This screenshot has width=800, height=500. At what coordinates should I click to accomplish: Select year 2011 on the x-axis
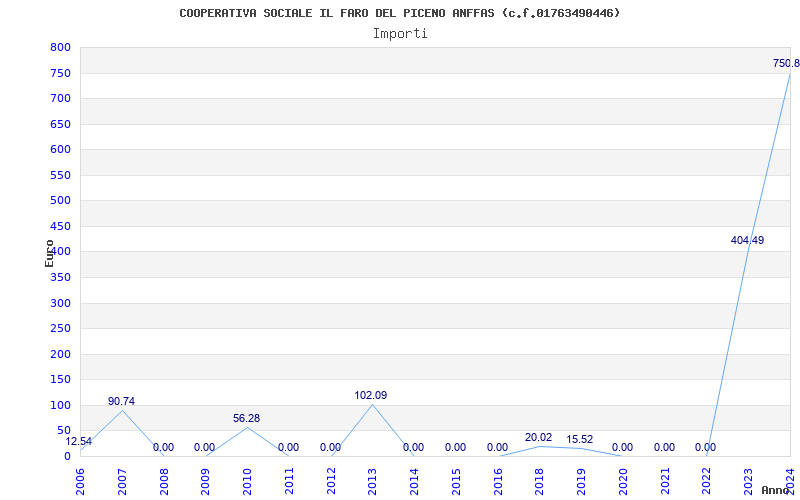pos(289,482)
